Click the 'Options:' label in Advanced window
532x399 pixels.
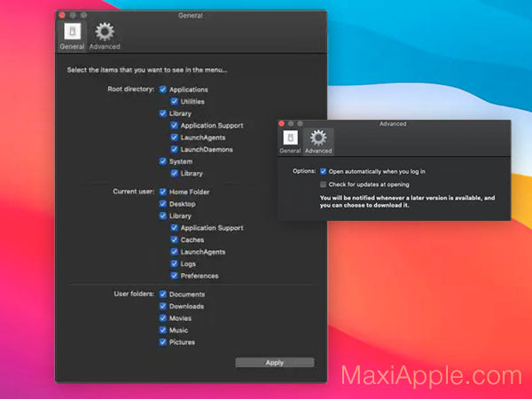point(304,171)
